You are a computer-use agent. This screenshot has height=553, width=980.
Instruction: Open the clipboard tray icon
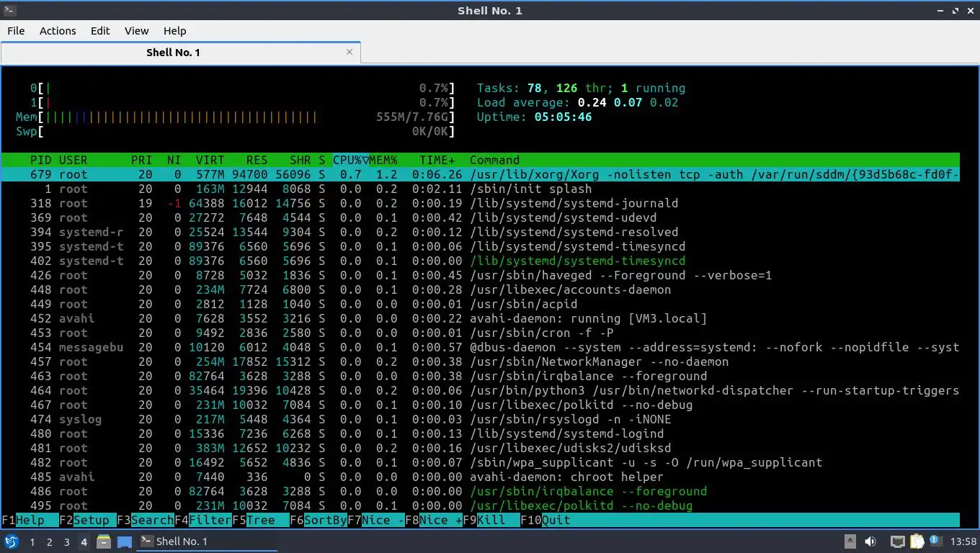(917, 541)
